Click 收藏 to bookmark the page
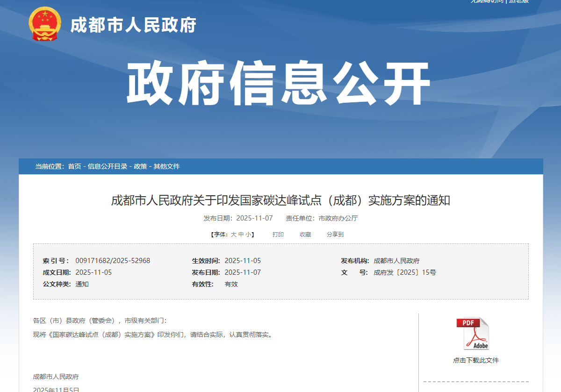Screen dimensions: 561x392 point(305,235)
